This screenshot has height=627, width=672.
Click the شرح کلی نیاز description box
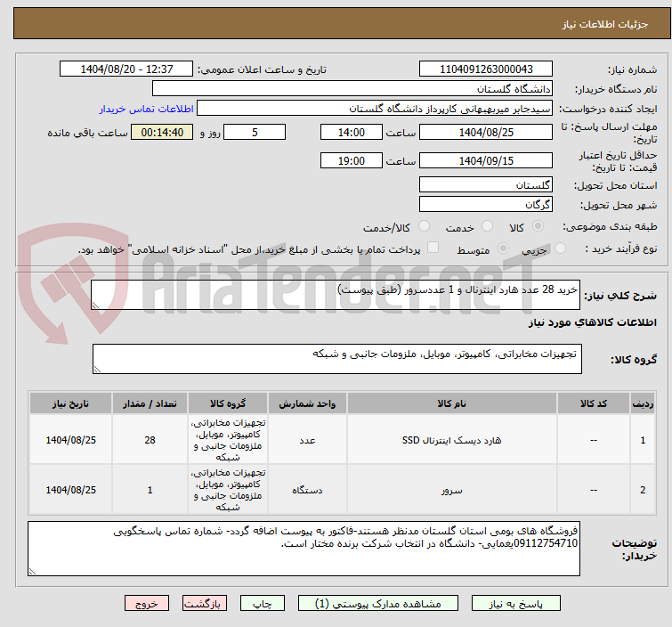(x=336, y=295)
